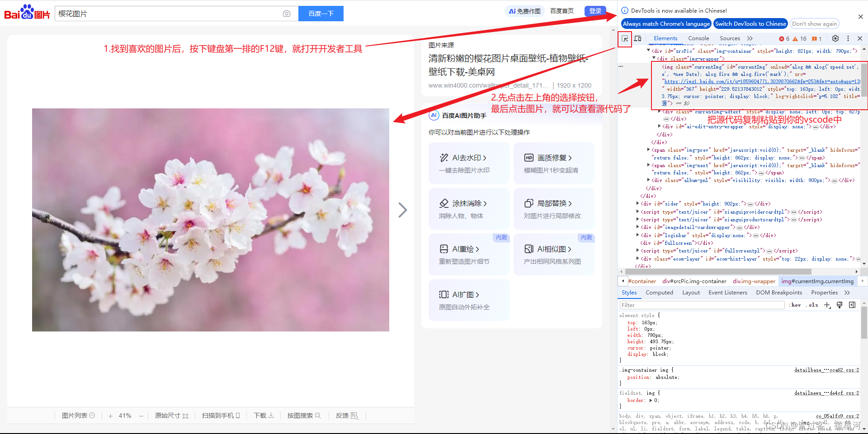Click the issues count 1 indicator
Screen dimensions: 868x434
pos(817,39)
